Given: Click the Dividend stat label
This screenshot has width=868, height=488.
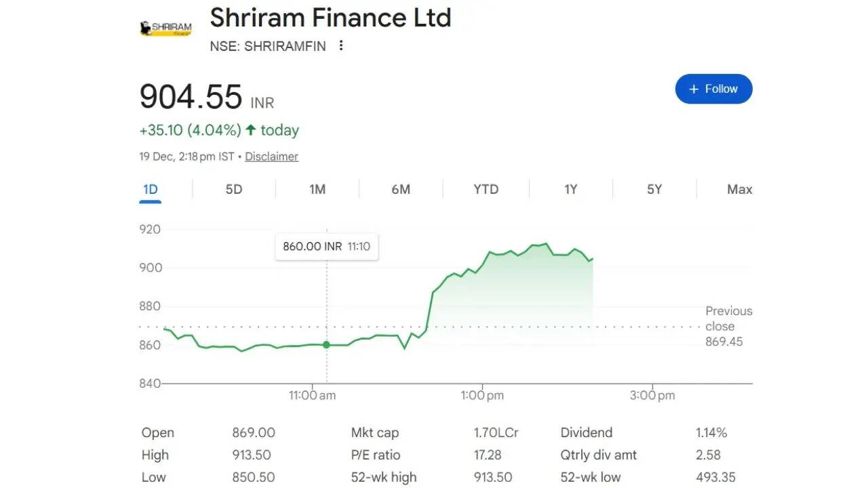Looking at the screenshot, I should (586, 432).
